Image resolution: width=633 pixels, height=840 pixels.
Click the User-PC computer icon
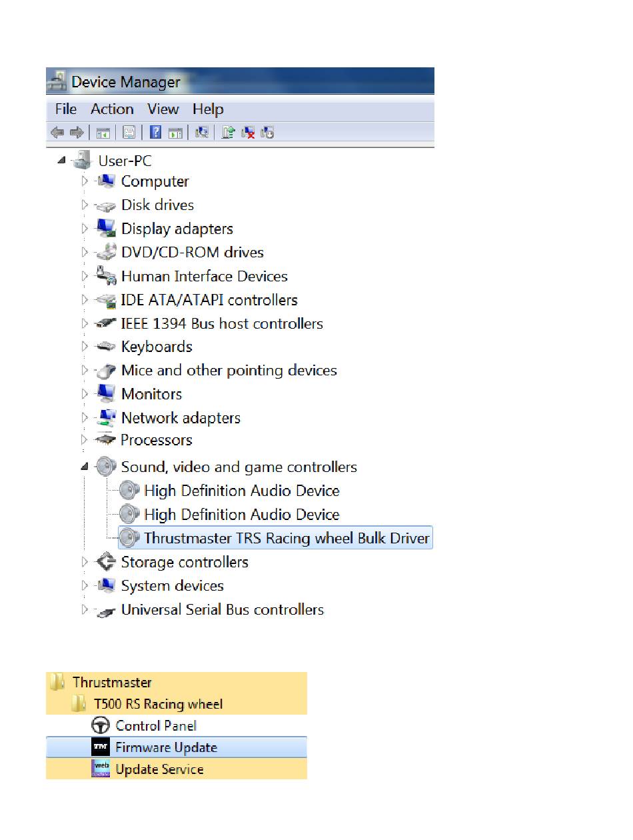click(x=83, y=160)
